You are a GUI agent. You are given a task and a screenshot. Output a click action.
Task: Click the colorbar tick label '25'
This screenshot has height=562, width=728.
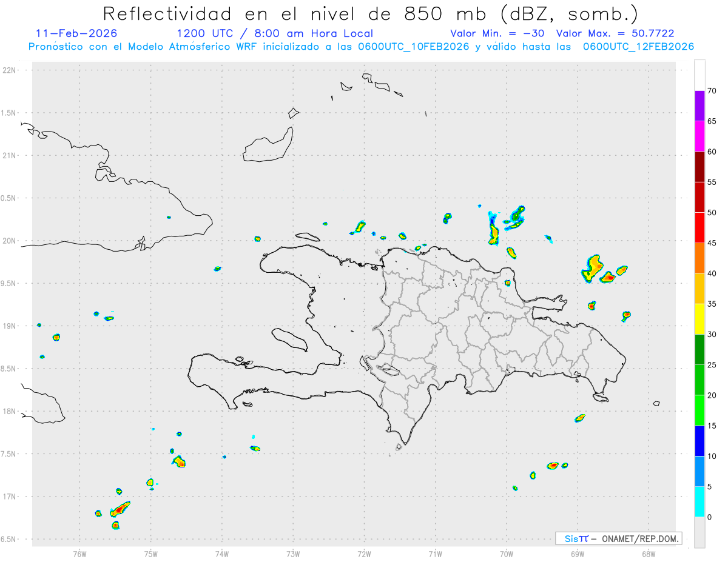click(x=712, y=365)
